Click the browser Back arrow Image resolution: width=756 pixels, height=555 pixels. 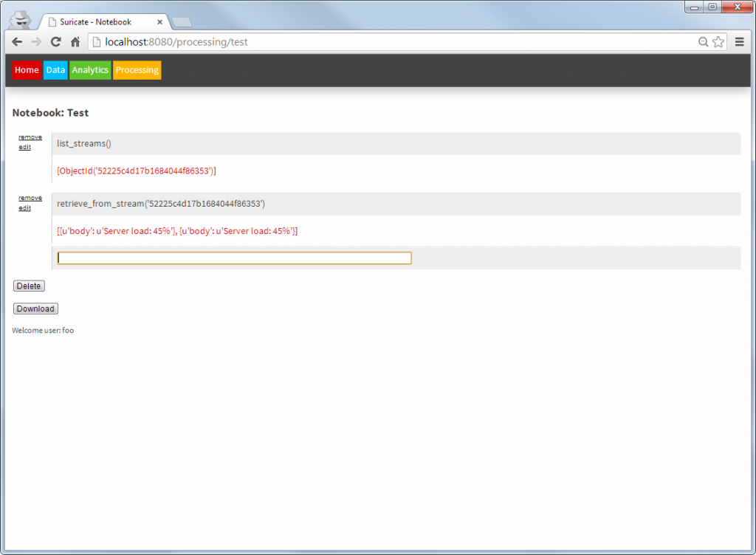pos(17,42)
